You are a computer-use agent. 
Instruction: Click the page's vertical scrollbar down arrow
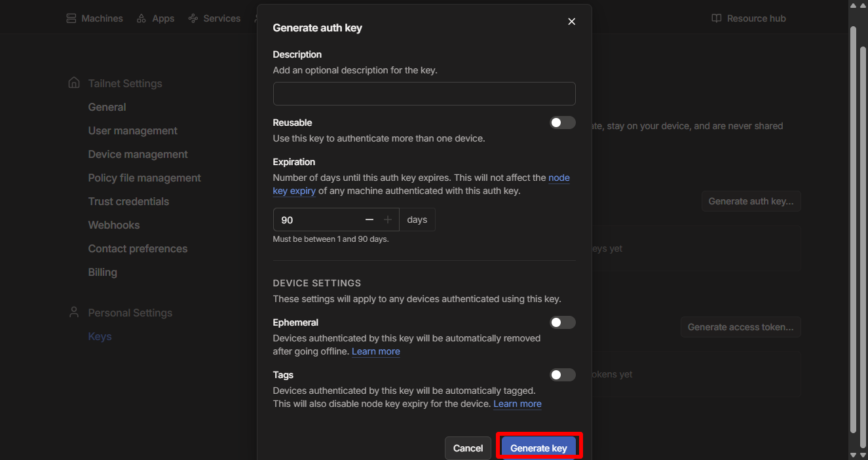(x=853, y=454)
